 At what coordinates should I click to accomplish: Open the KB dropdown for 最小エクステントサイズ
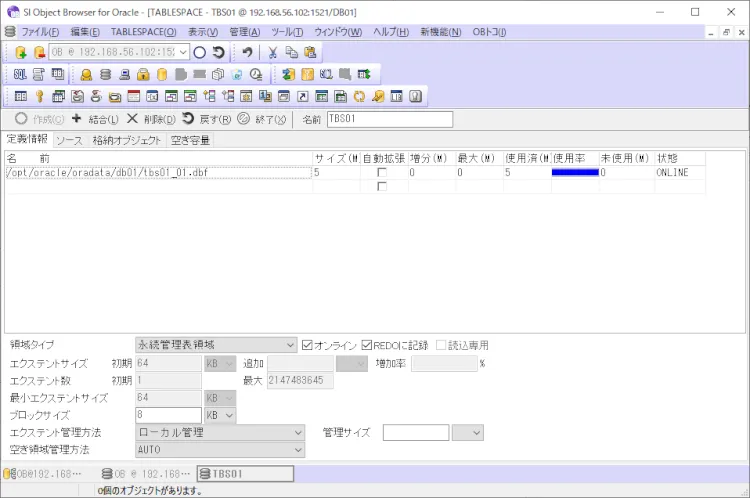229,398
